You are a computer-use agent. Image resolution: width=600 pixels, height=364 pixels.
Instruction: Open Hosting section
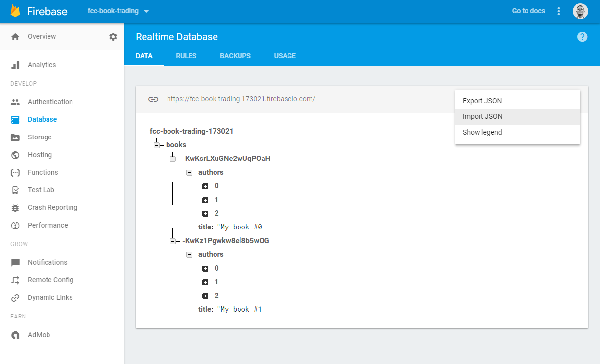tap(40, 155)
